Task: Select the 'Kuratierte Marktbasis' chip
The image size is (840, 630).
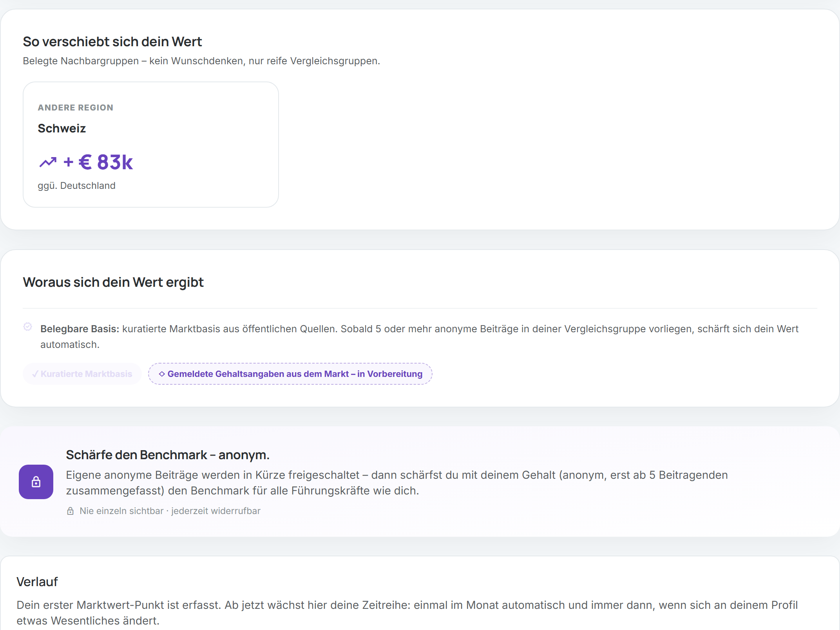Action: tap(82, 374)
